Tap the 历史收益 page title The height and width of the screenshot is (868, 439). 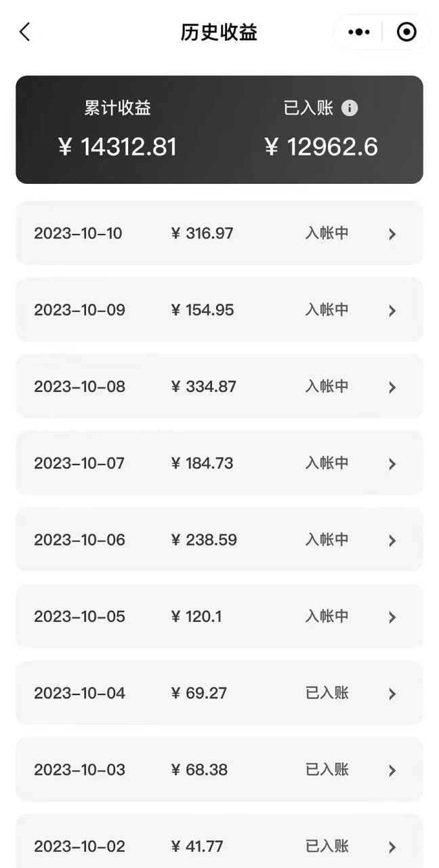point(219,32)
